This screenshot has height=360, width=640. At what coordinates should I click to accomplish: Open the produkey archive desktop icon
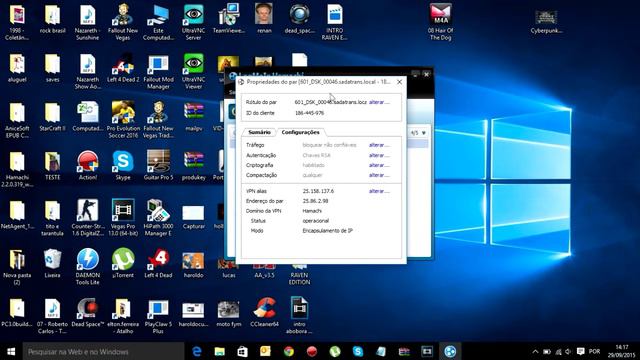tap(193, 165)
